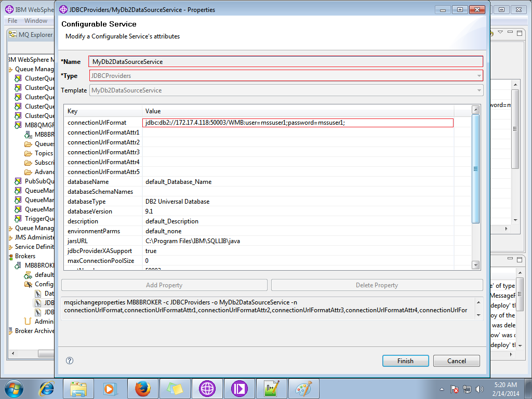Click command text box scroll down arrow
Screen dimensions: 532x399
[x=478, y=315]
